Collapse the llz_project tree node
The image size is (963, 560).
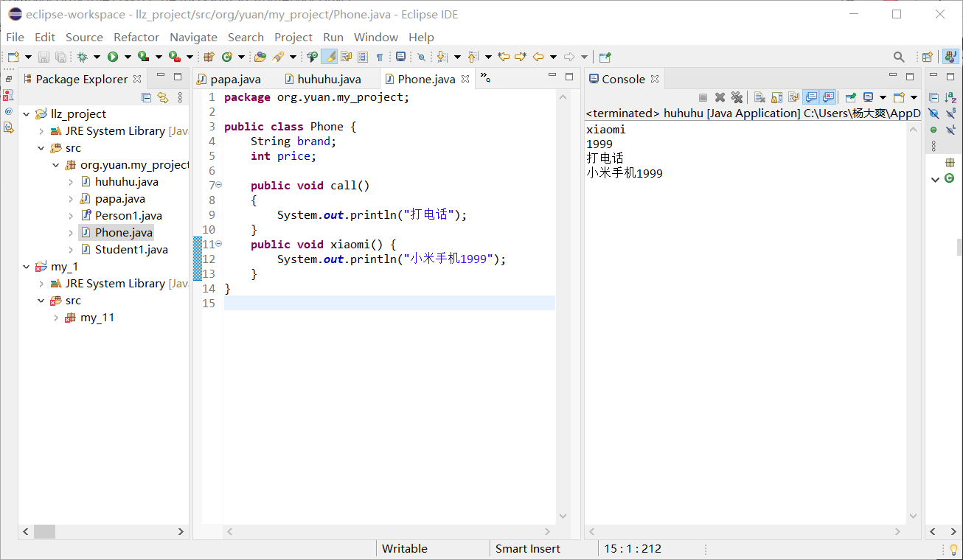(x=27, y=114)
